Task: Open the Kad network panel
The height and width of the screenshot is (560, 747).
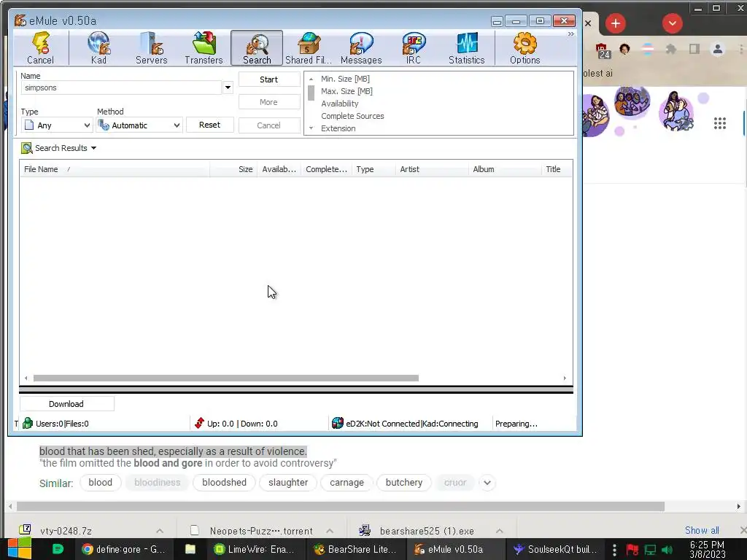Action: tap(98, 47)
